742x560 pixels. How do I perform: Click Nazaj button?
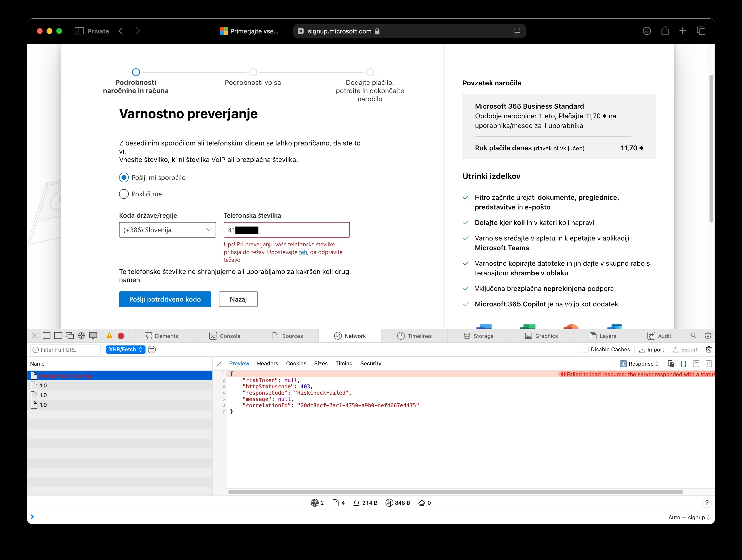[x=238, y=299]
